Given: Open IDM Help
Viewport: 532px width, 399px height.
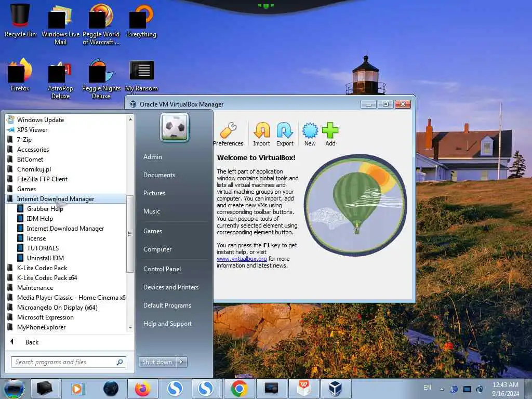Looking at the screenshot, I should [40, 219].
